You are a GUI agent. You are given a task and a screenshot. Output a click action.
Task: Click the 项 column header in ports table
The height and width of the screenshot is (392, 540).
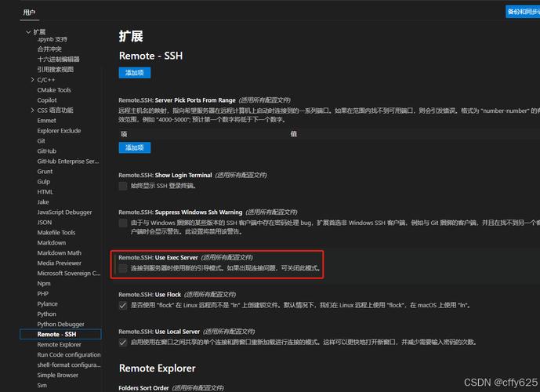[x=124, y=134]
